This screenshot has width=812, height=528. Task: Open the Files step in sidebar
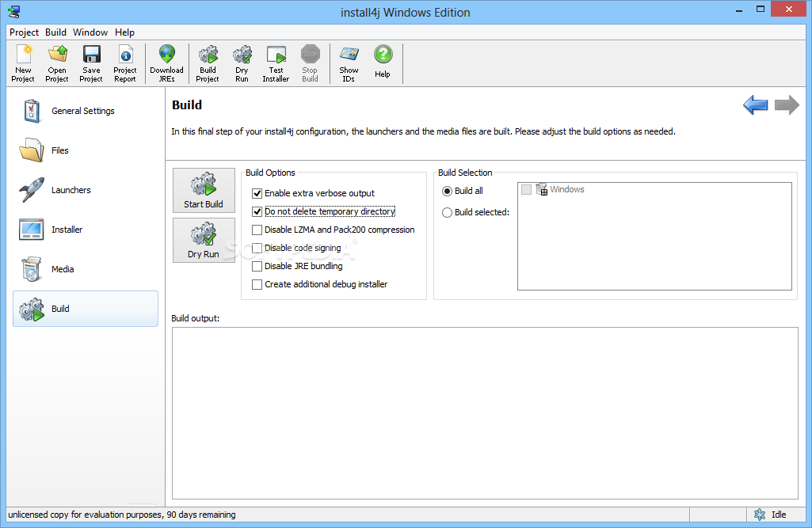pyautogui.click(x=86, y=150)
